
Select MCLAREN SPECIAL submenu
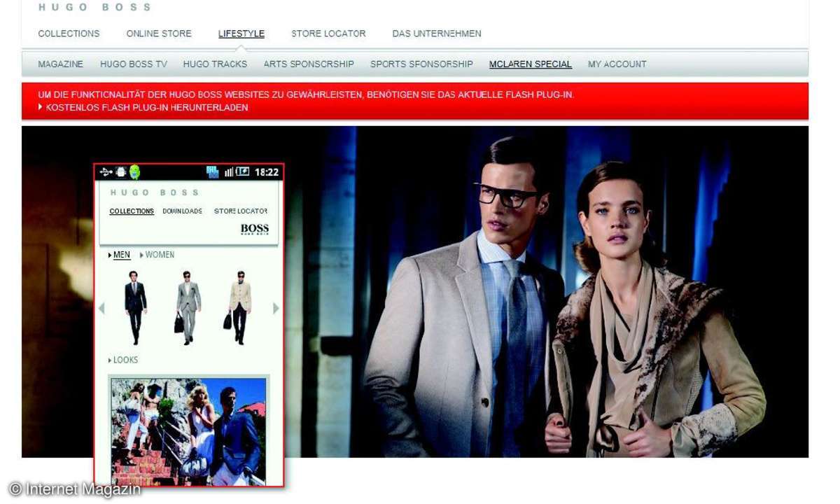click(531, 64)
